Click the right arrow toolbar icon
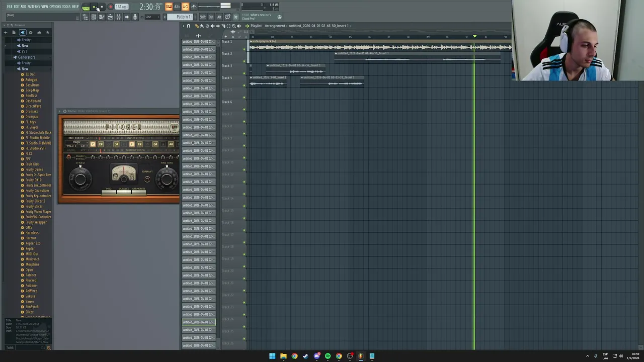Image resolution: width=644 pixels, height=362 pixels. click(127, 17)
